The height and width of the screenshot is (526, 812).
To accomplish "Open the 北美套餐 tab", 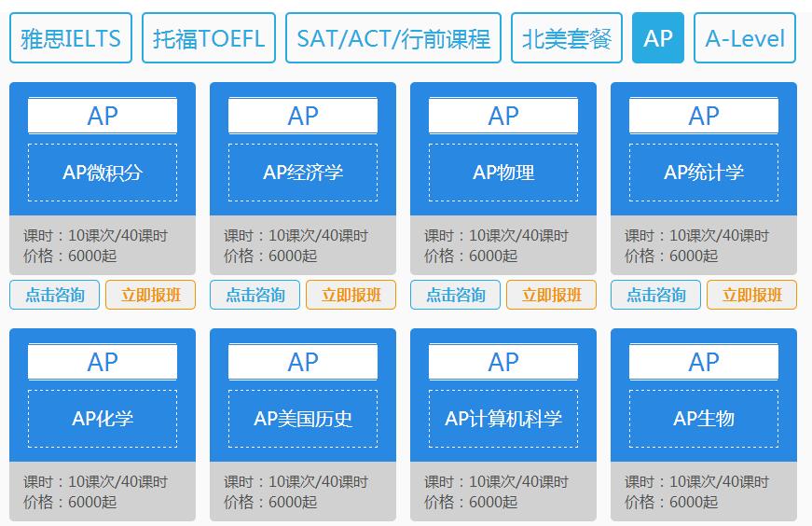I will 567,38.
